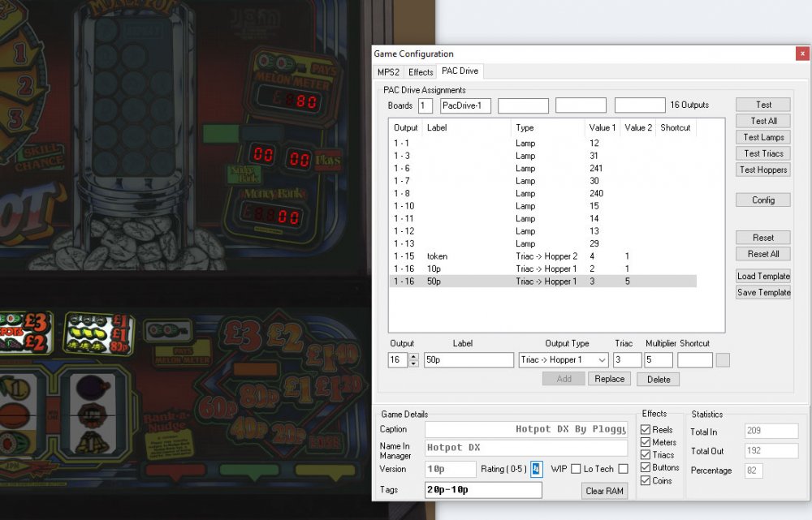Click the PacDrive-1 board name field

click(x=465, y=105)
